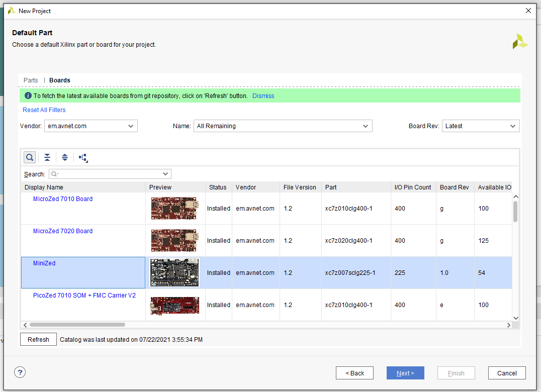Click the Back button

pos(354,373)
